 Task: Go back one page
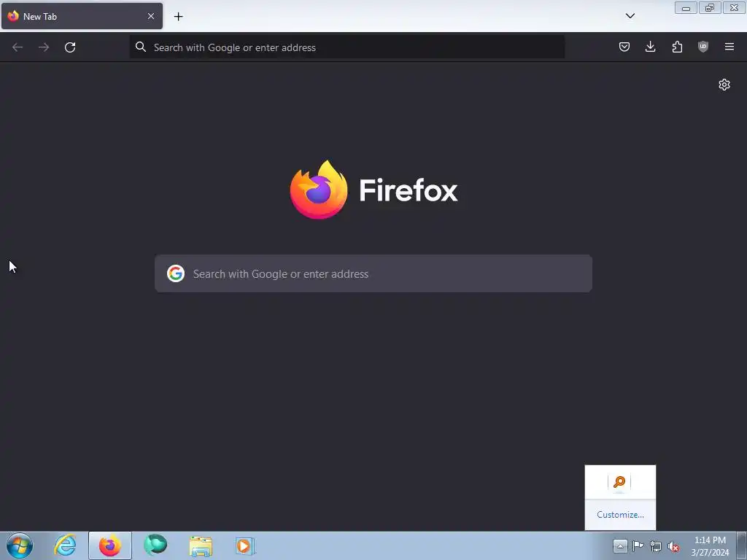click(18, 47)
